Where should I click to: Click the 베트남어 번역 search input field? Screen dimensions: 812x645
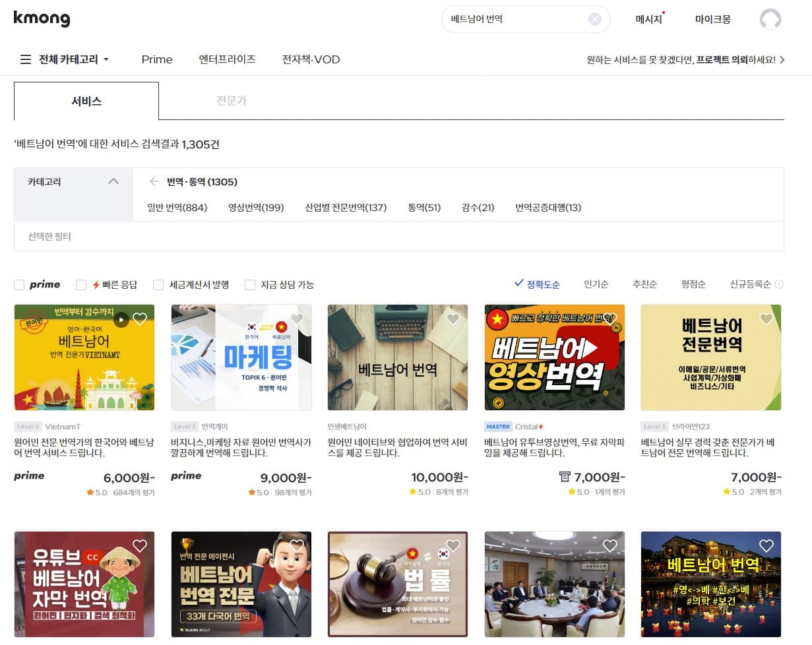[515, 19]
